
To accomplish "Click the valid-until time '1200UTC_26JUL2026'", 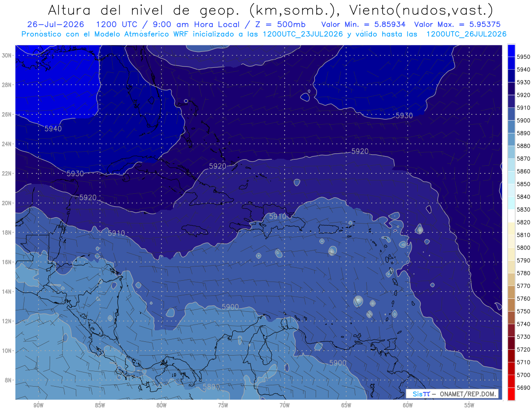I will point(466,34).
